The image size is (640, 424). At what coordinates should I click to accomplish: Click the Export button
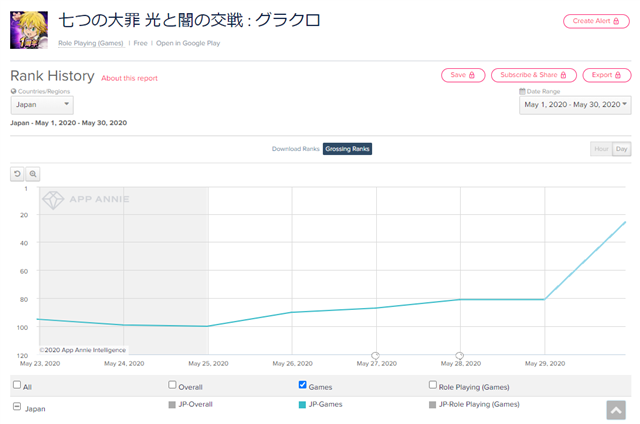coord(607,75)
